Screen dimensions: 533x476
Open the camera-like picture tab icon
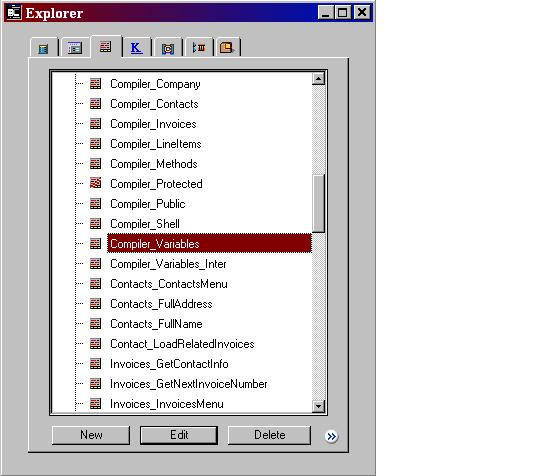(x=168, y=48)
